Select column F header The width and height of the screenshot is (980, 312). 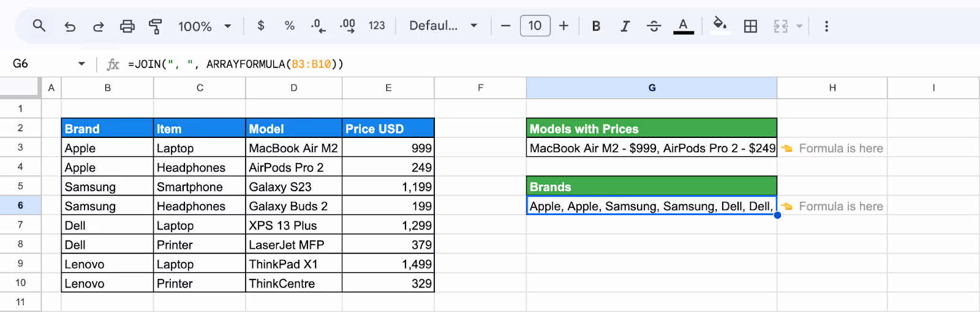480,88
